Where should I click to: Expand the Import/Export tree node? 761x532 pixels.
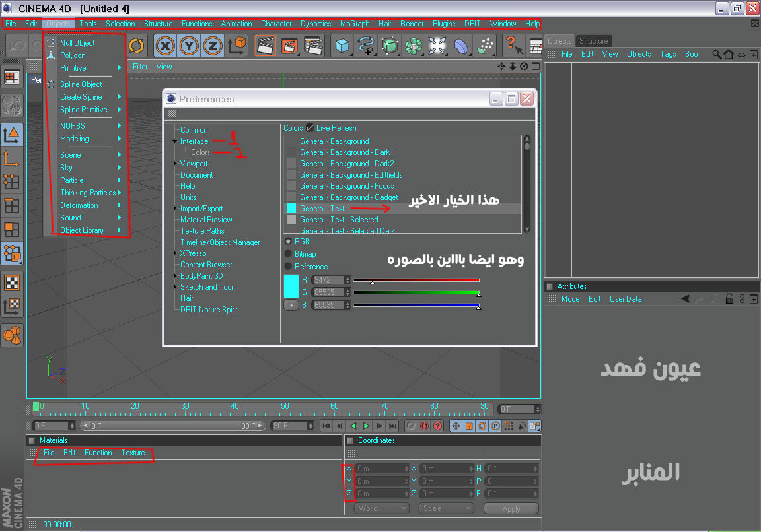click(x=175, y=209)
